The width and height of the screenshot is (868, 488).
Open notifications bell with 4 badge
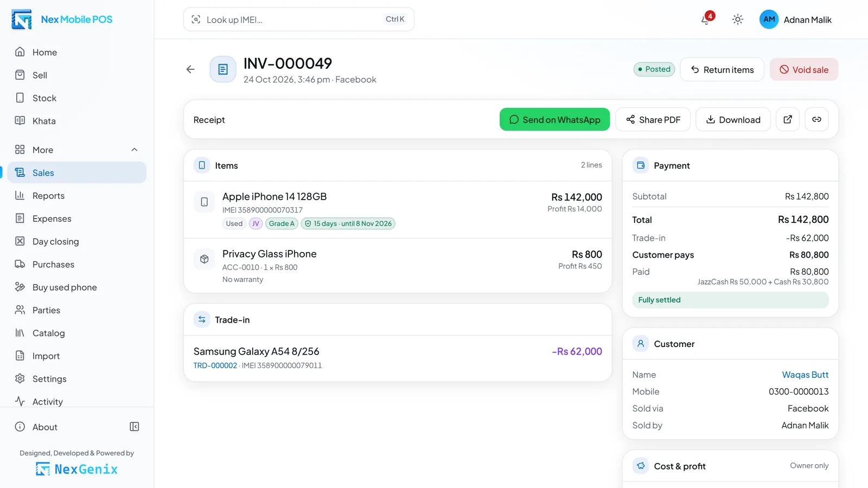coord(706,19)
